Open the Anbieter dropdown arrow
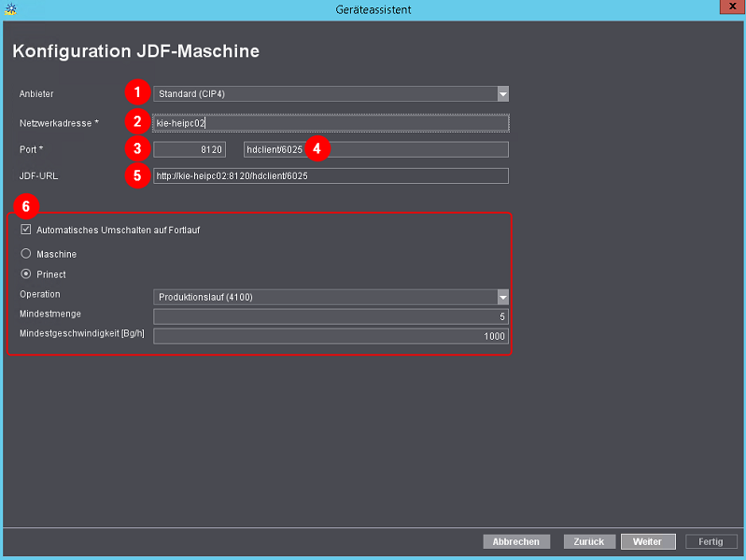 (502, 94)
